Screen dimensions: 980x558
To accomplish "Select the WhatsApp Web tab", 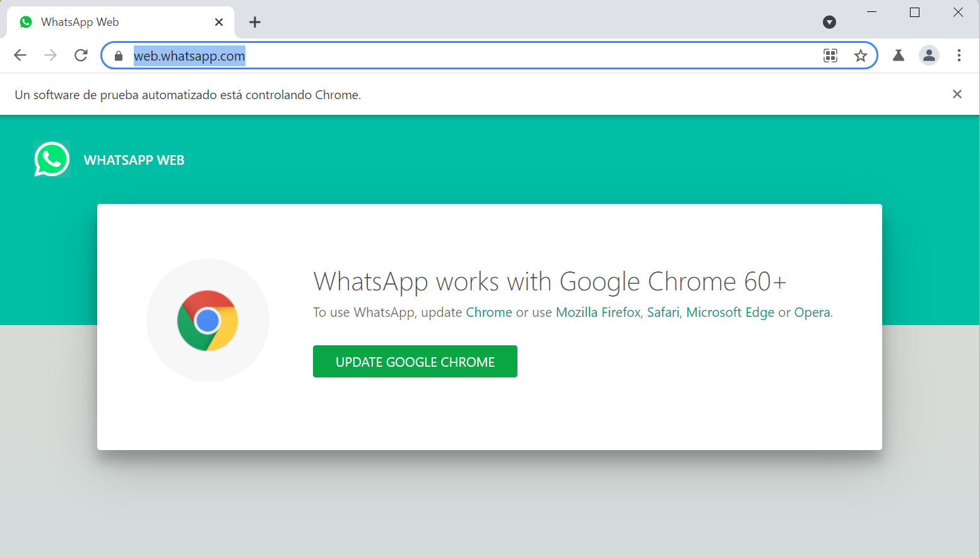I will pyautogui.click(x=121, y=22).
